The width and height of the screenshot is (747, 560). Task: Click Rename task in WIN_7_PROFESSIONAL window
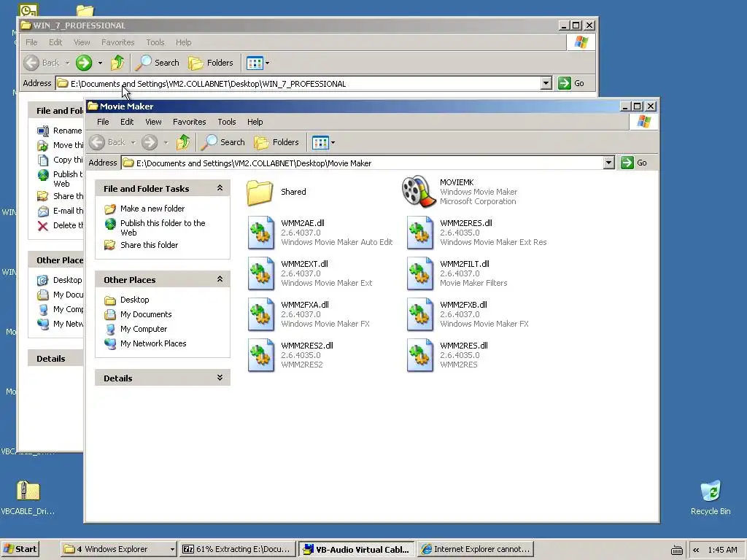67,131
